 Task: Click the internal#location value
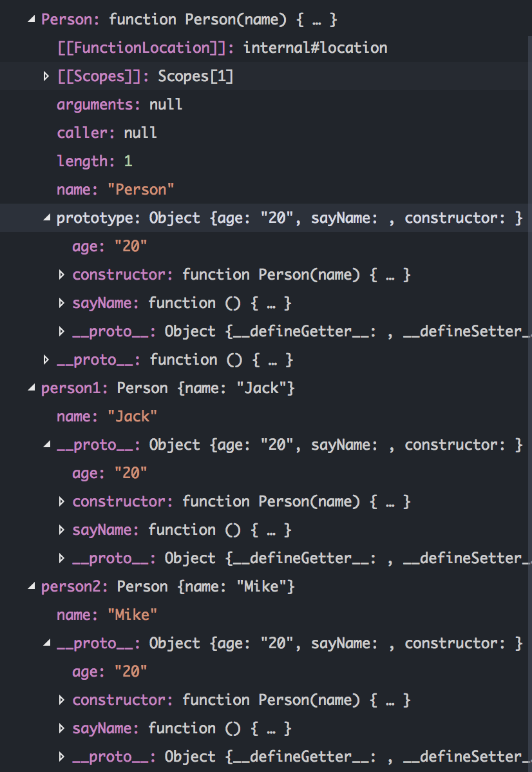tap(315, 48)
